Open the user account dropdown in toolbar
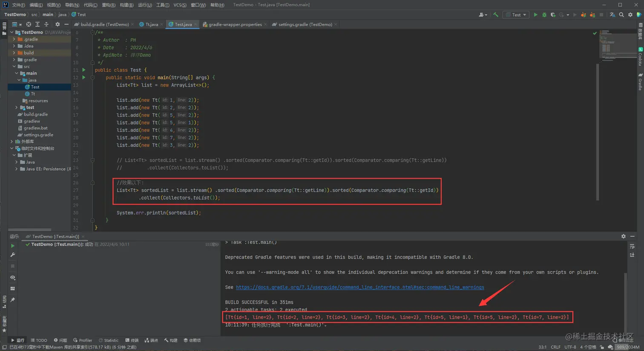 (483, 15)
